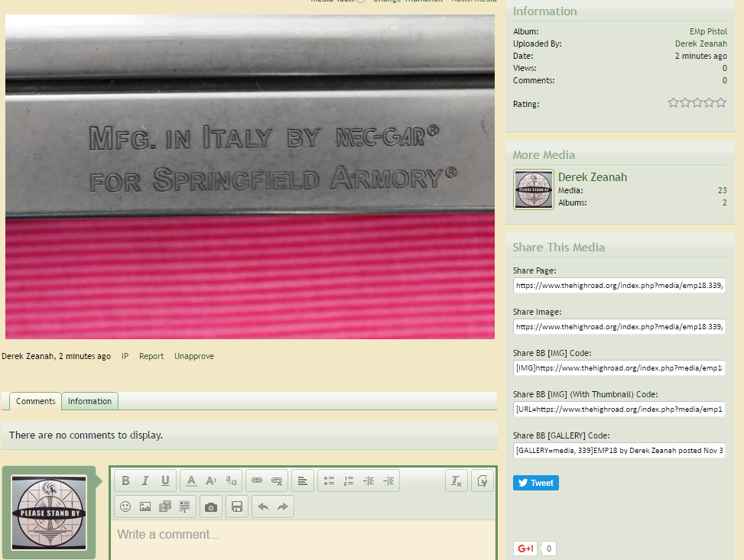Insert media into the comment
744x560 pixels.
click(x=165, y=507)
